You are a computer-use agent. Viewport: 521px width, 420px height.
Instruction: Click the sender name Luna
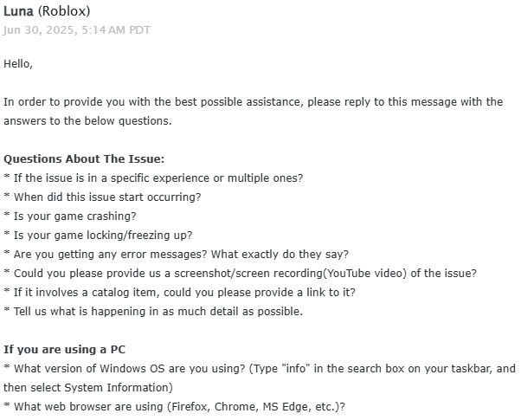tap(19, 11)
